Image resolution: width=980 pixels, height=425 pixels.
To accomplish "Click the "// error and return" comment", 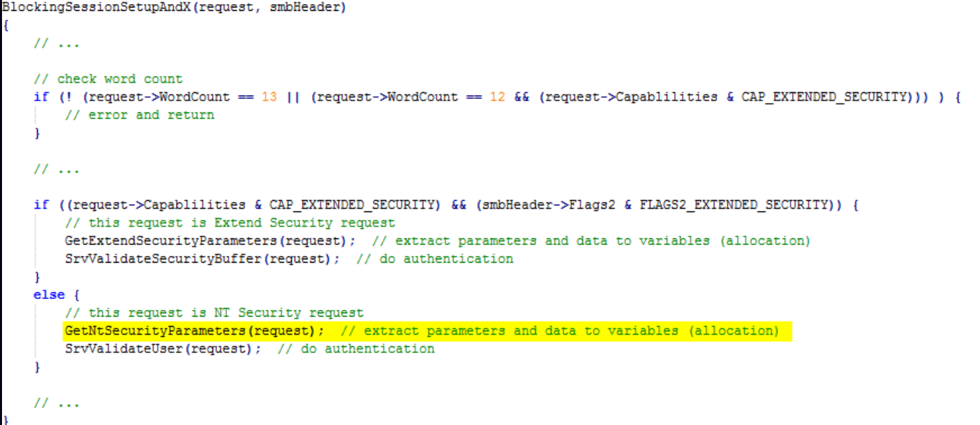I will [140, 115].
